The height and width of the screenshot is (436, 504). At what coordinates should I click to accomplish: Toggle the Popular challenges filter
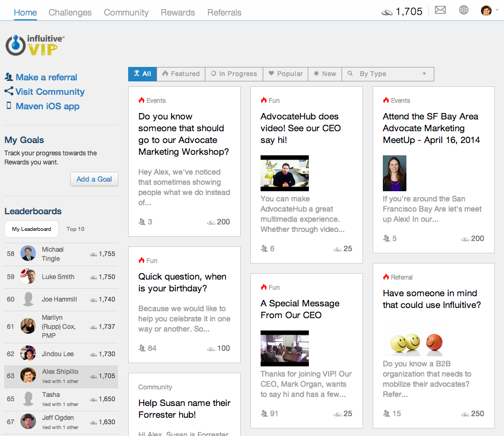click(285, 74)
